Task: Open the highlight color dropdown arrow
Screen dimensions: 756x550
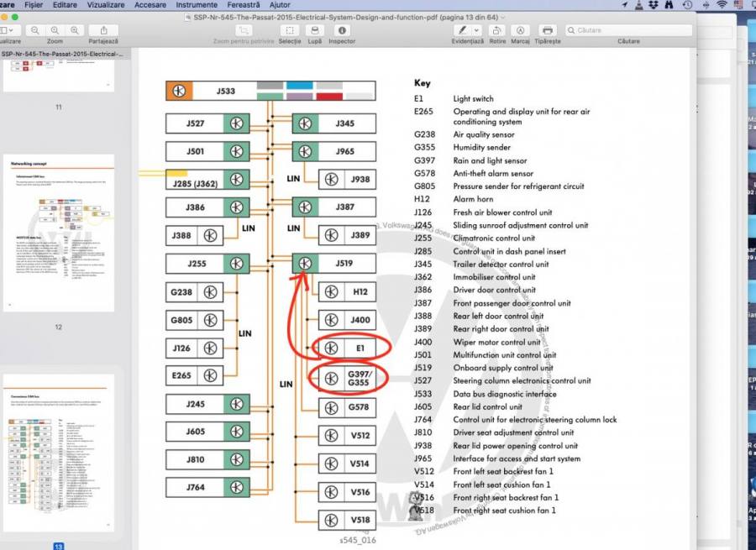Action: coord(475,30)
